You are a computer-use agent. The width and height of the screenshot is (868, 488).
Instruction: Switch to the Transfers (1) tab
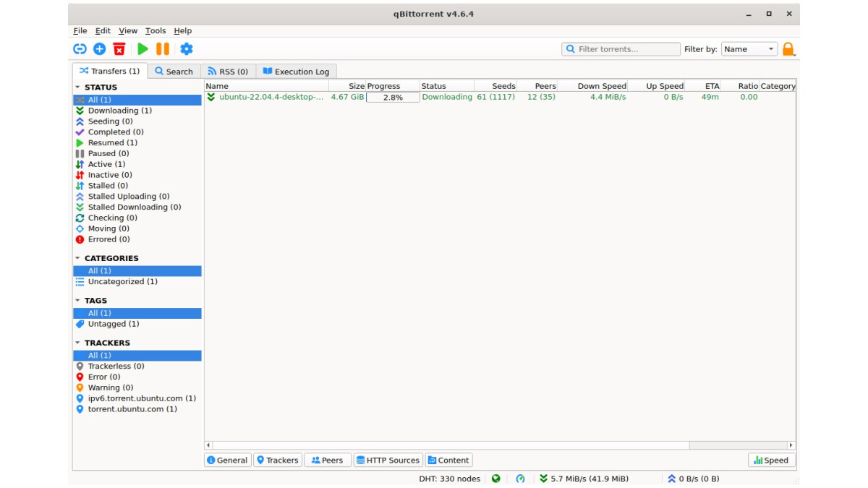pyautogui.click(x=109, y=71)
